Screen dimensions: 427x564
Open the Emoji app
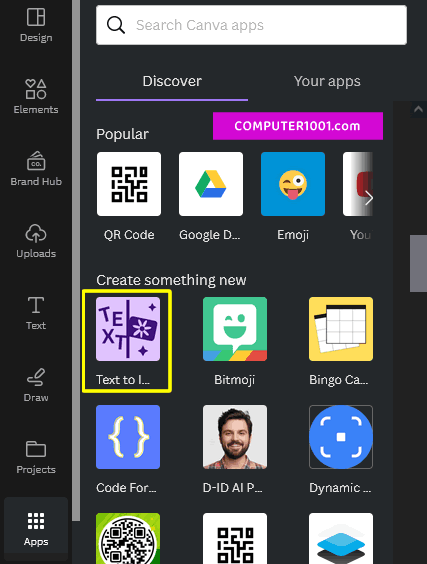(x=293, y=184)
